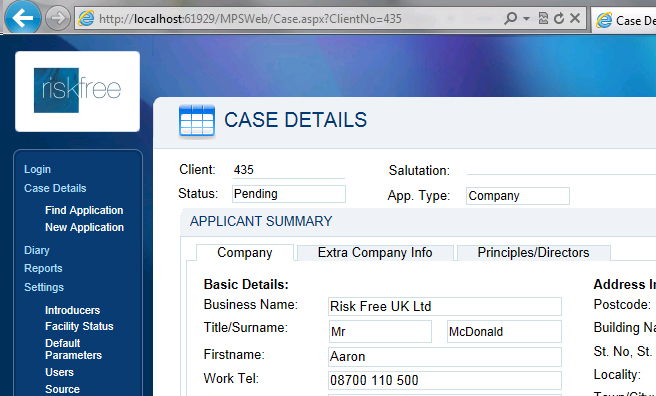Image resolution: width=656 pixels, height=396 pixels.
Task: Click the compatibility view icon
Action: (543, 18)
